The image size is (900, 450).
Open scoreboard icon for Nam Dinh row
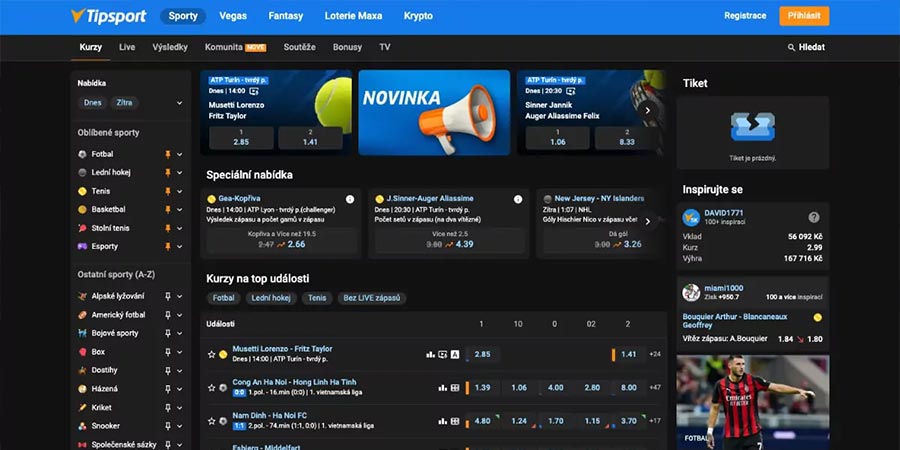(455, 421)
